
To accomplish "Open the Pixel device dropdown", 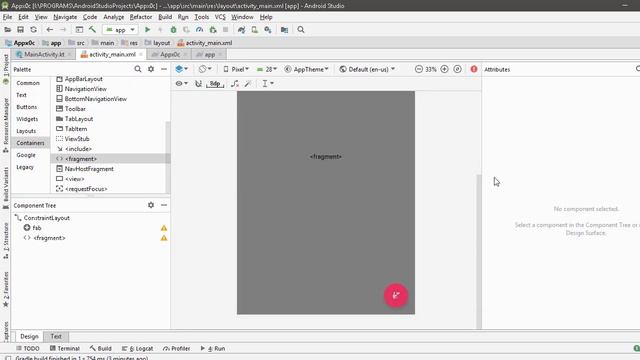I will (236, 69).
